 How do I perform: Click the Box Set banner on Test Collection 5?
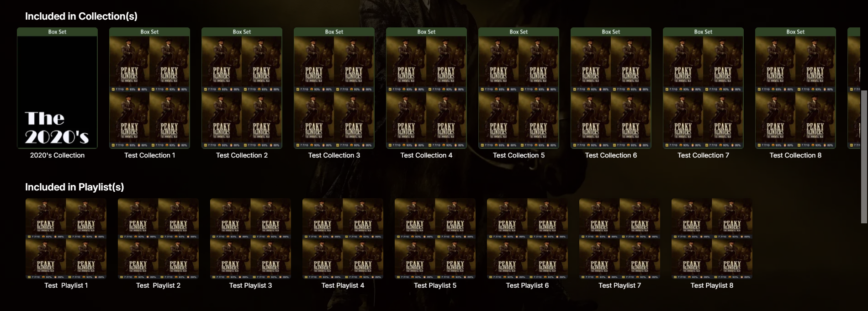[519, 32]
